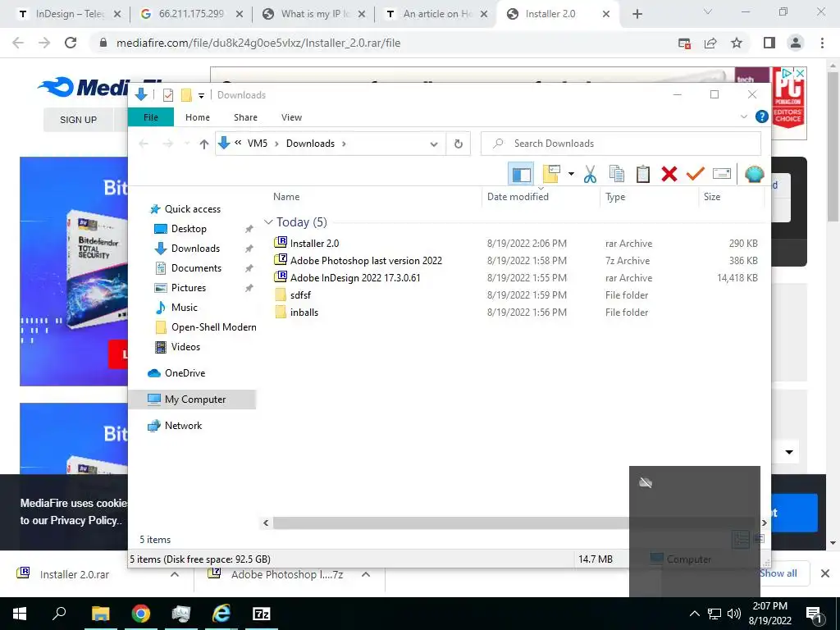Open the File ribbon tab
Screen dimensions: 840x630
pos(151,117)
